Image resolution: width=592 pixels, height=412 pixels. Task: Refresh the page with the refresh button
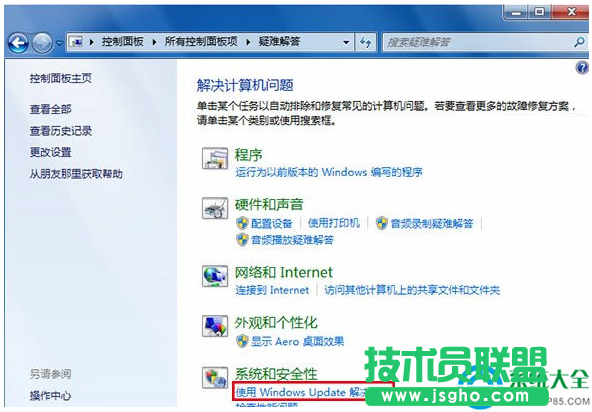click(365, 42)
